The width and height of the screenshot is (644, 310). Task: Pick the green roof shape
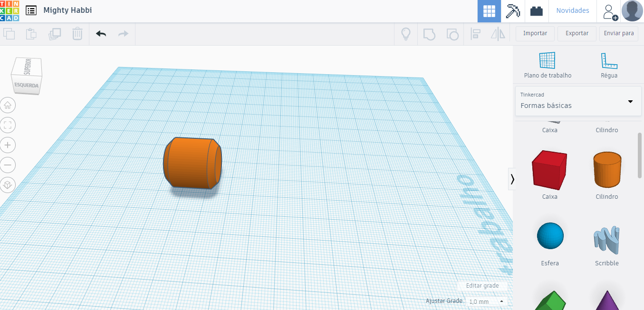[x=549, y=300]
